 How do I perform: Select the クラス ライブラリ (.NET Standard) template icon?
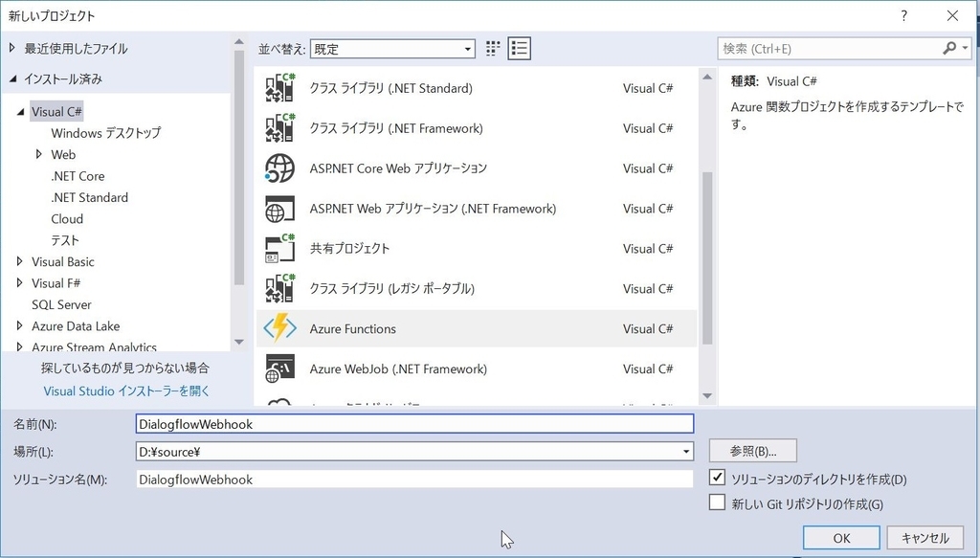(x=278, y=88)
